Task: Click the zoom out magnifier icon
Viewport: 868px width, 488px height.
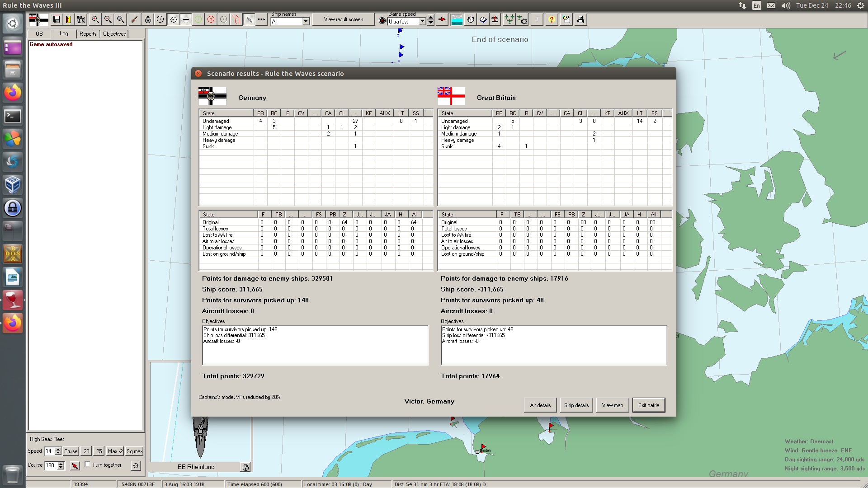Action: [x=108, y=19]
